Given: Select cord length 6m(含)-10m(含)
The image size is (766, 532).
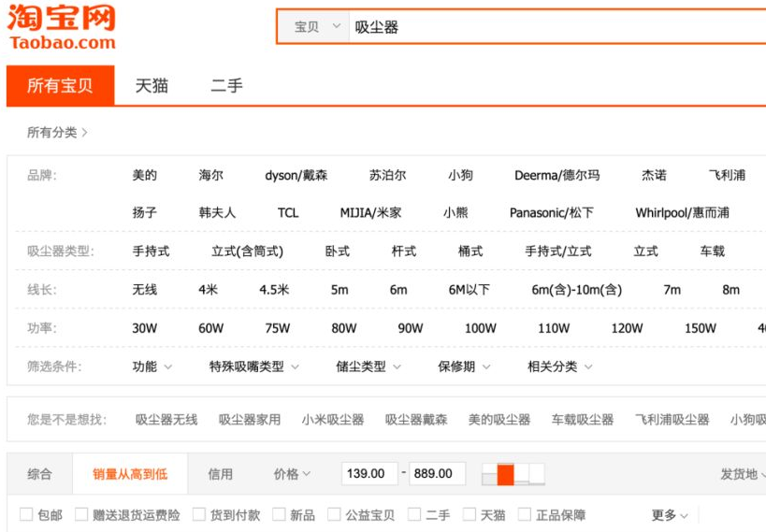Looking at the screenshot, I should (x=577, y=290).
